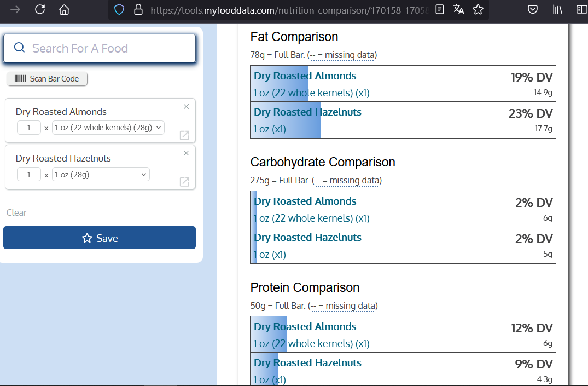Select Dry Roasted Hazelnuts fat comparison bar
The height and width of the screenshot is (386, 588).
403,120
